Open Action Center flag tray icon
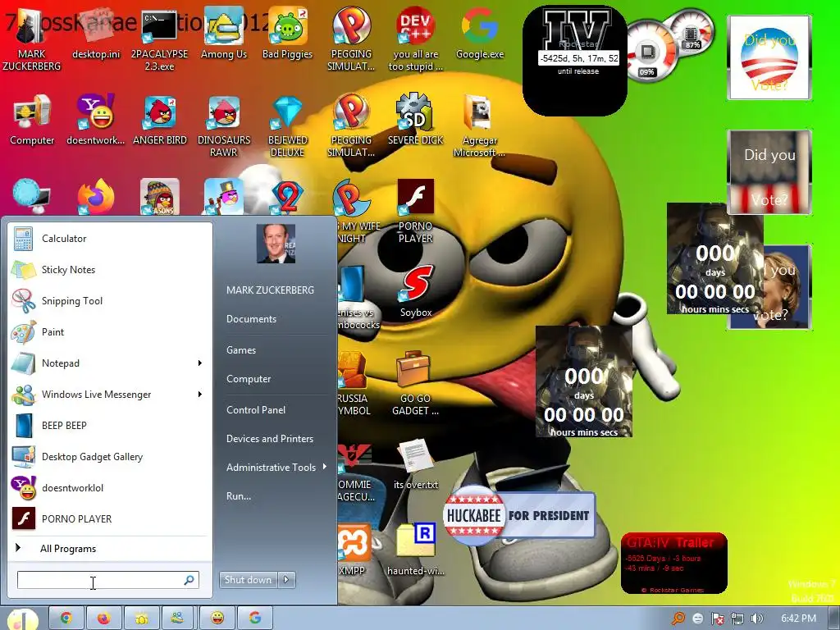840x630 pixels. 717,619
